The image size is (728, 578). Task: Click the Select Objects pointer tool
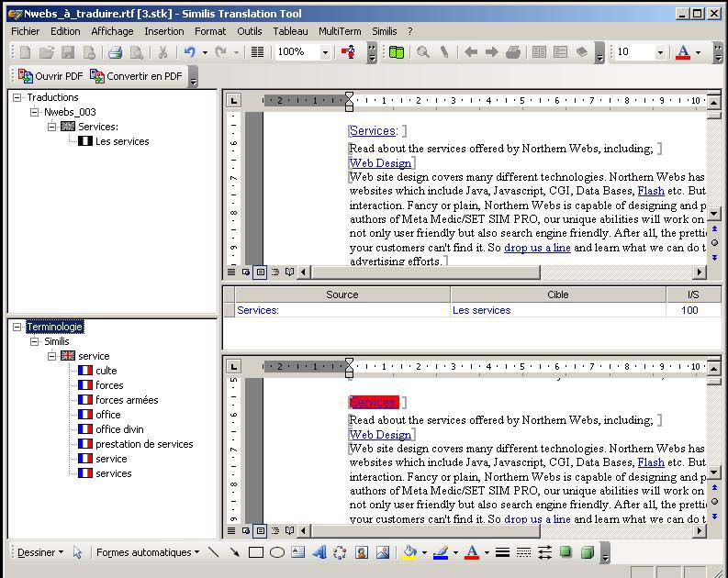78,552
